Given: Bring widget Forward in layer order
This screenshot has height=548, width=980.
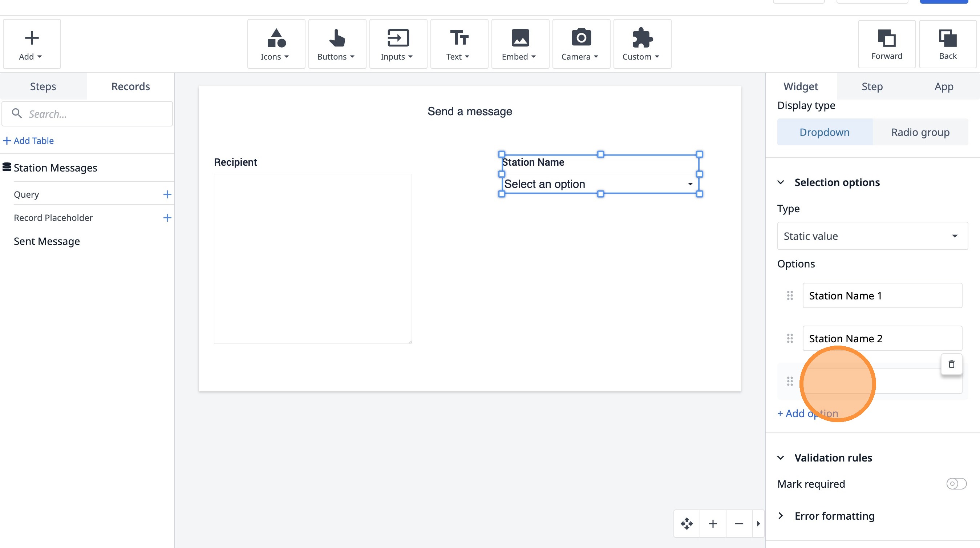Looking at the screenshot, I should point(886,44).
